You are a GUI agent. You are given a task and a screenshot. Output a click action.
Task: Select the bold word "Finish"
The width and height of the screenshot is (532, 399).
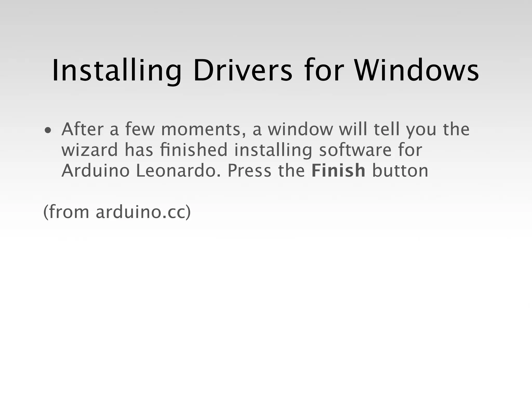point(338,170)
